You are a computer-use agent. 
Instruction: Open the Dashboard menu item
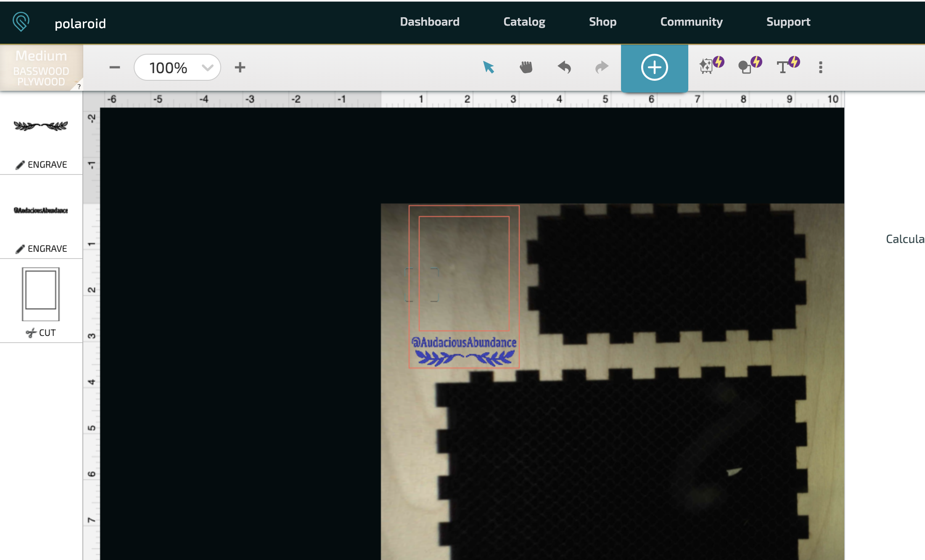pos(429,21)
